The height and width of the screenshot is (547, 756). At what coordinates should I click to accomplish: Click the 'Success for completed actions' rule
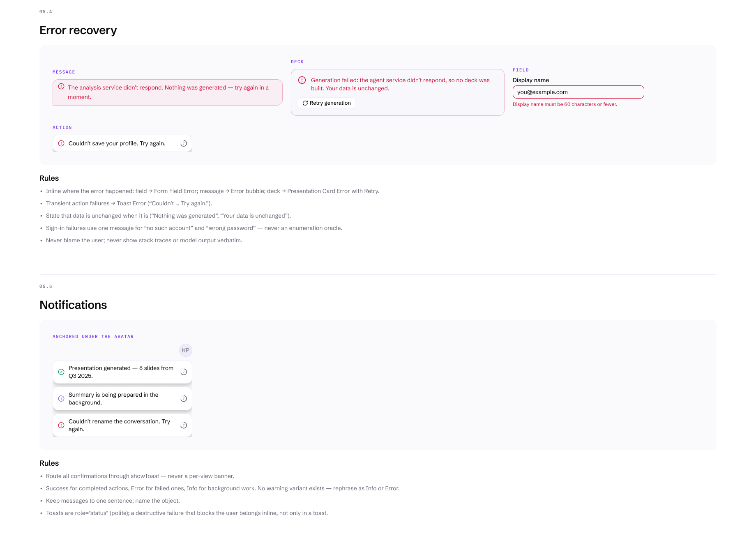(x=223, y=489)
